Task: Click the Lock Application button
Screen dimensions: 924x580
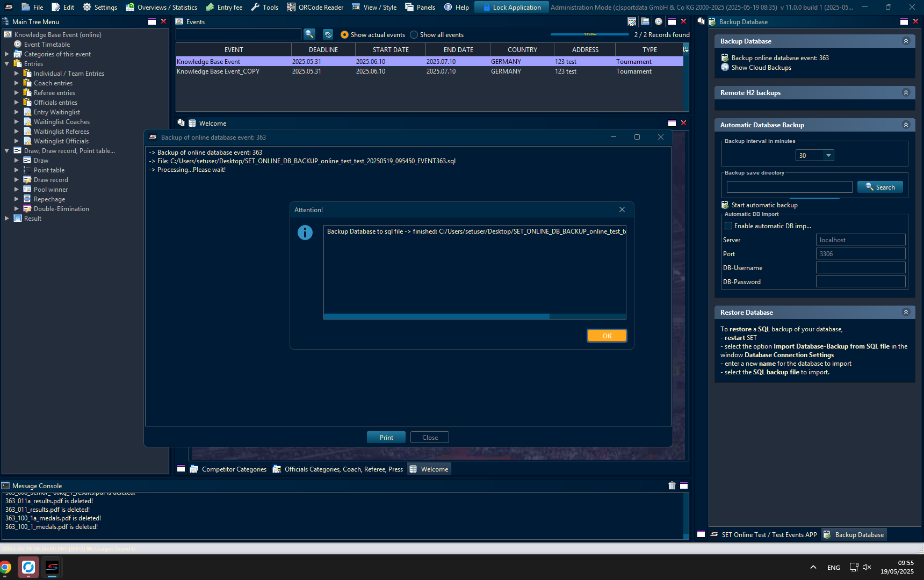Action: 511,7
